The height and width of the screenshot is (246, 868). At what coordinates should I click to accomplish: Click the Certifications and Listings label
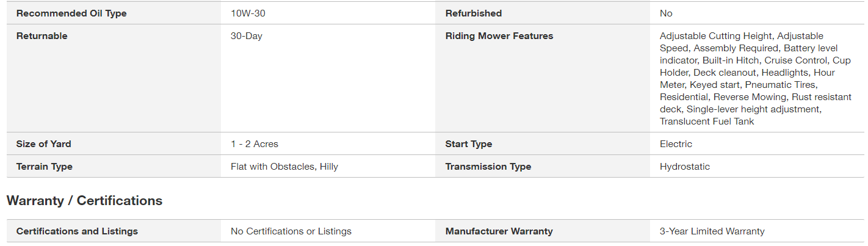click(77, 231)
